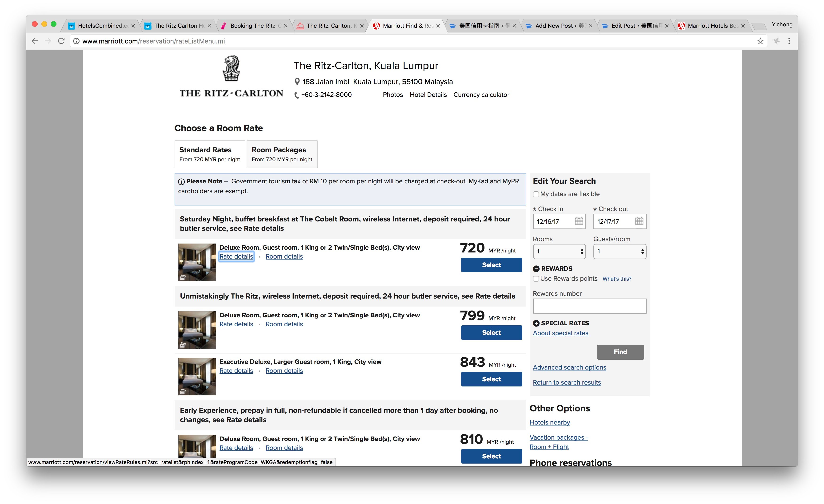The image size is (824, 504).
Task: Open the Check in calendar icon
Action: coord(579,221)
